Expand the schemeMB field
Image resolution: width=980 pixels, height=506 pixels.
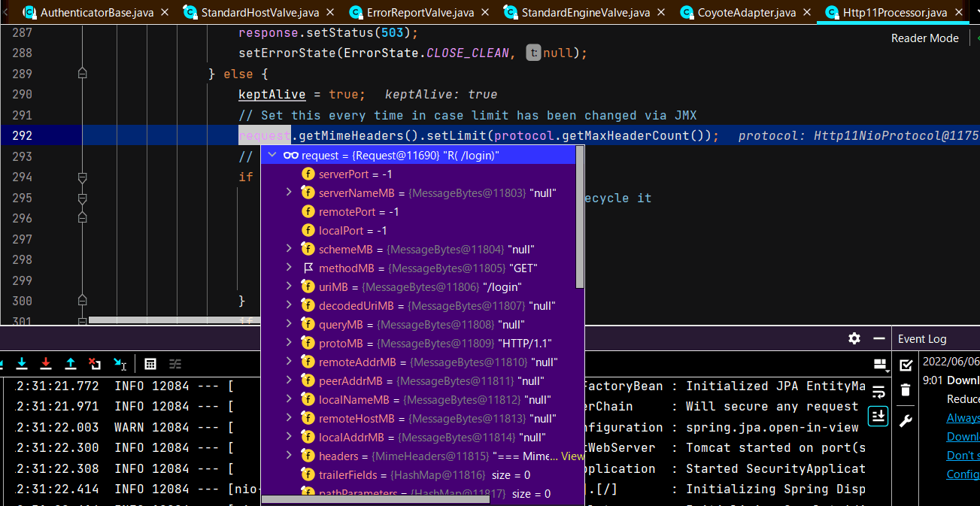click(x=289, y=249)
